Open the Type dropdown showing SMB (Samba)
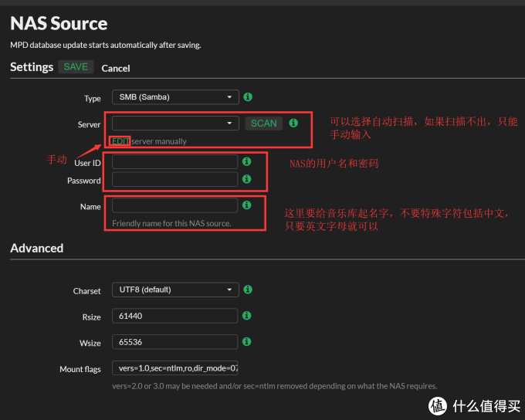525x420 pixels. tap(175, 97)
